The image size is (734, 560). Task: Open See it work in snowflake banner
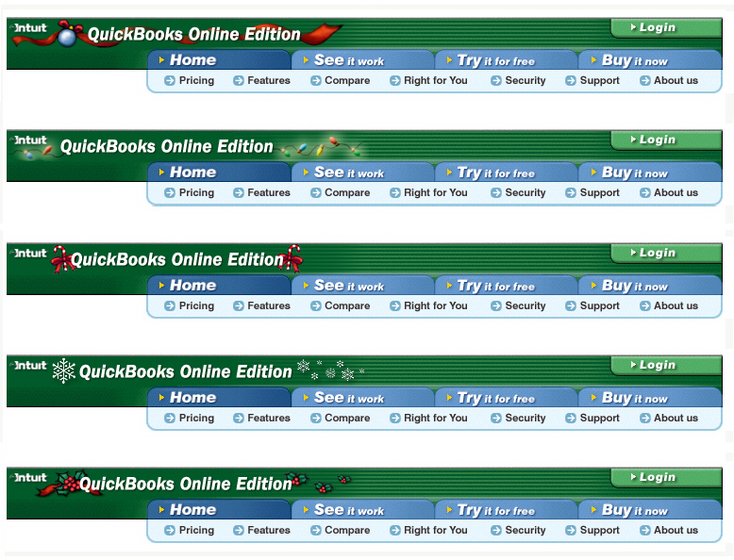click(363, 398)
